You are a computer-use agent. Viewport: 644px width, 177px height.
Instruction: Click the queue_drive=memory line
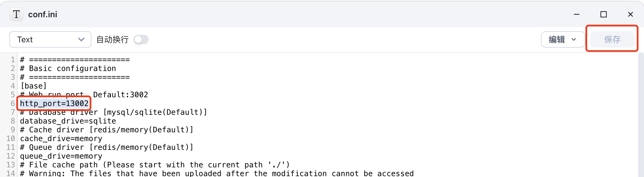point(61,156)
